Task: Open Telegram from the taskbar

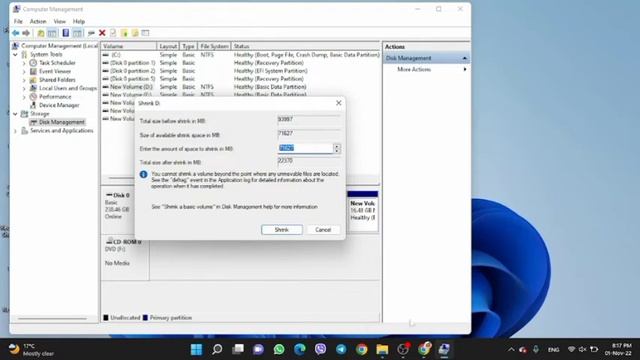Action: (341, 349)
